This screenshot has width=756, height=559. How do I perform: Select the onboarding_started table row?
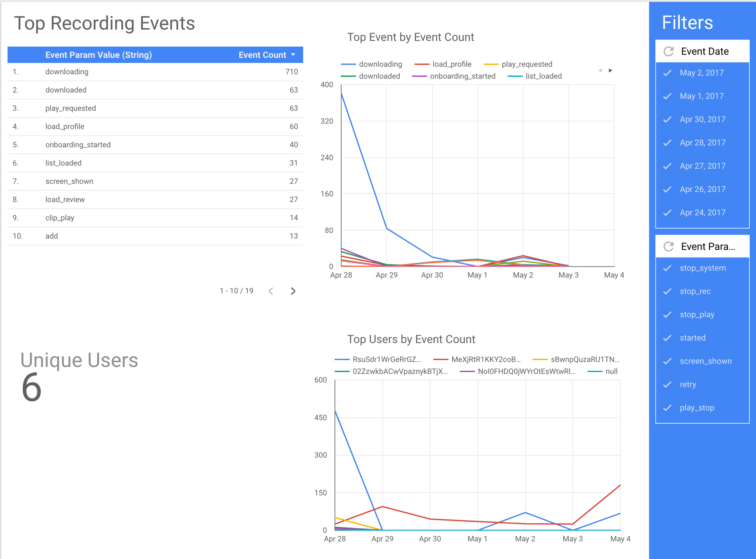point(78,145)
